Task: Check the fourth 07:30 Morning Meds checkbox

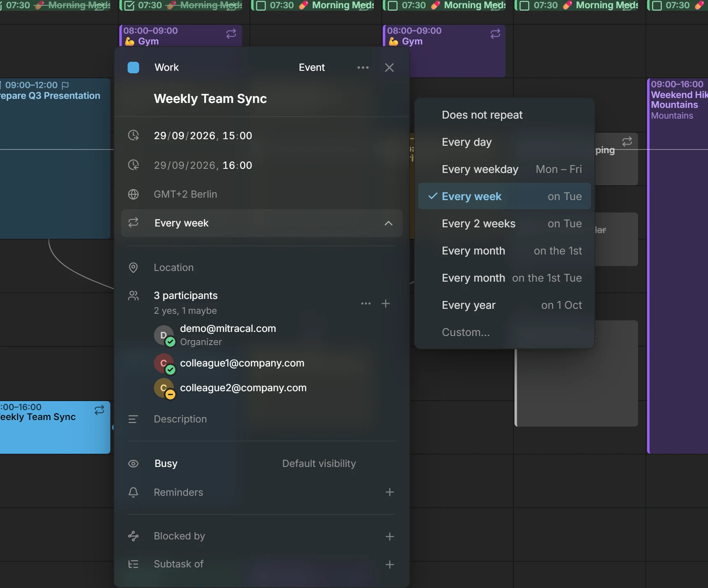Action: tap(393, 5)
